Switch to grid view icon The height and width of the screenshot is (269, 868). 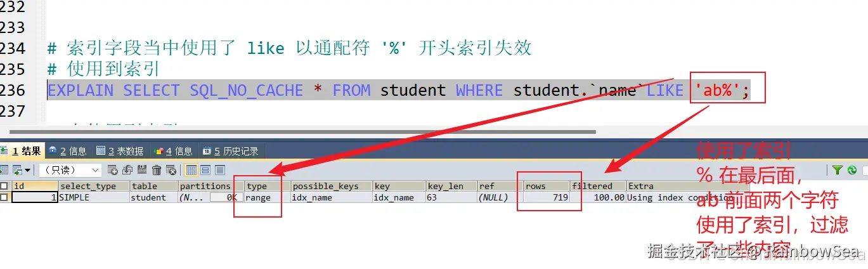191,170
